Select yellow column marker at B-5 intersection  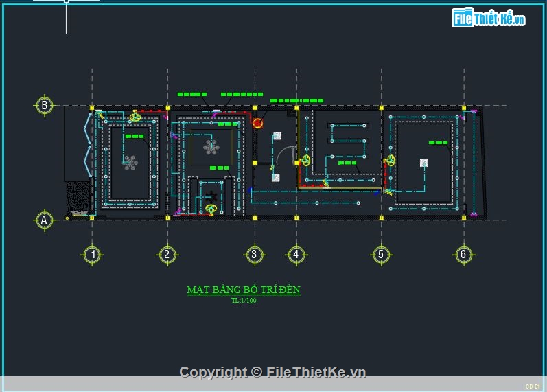(x=382, y=108)
